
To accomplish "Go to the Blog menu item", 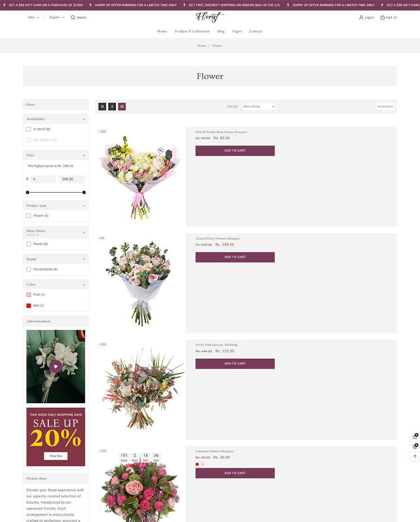I will click(x=221, y=31).
